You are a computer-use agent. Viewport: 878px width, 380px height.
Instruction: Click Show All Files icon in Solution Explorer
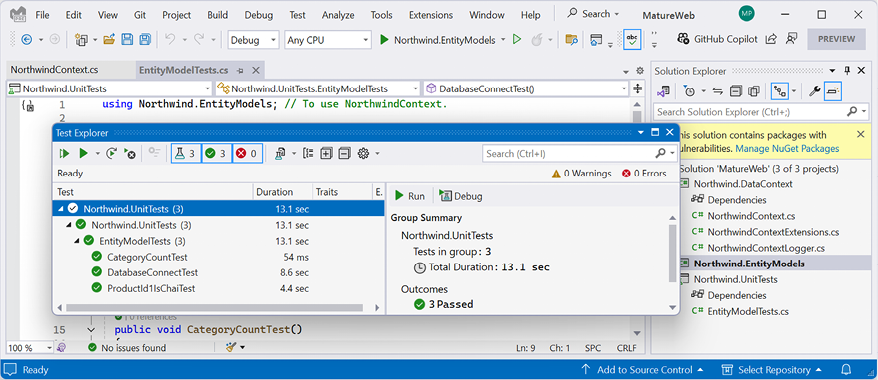point(754,91)
